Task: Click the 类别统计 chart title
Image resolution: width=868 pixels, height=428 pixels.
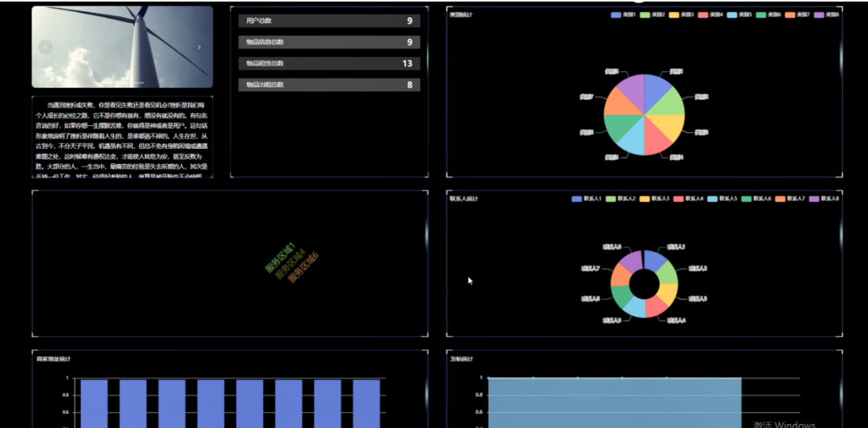Action: point(461,14)
